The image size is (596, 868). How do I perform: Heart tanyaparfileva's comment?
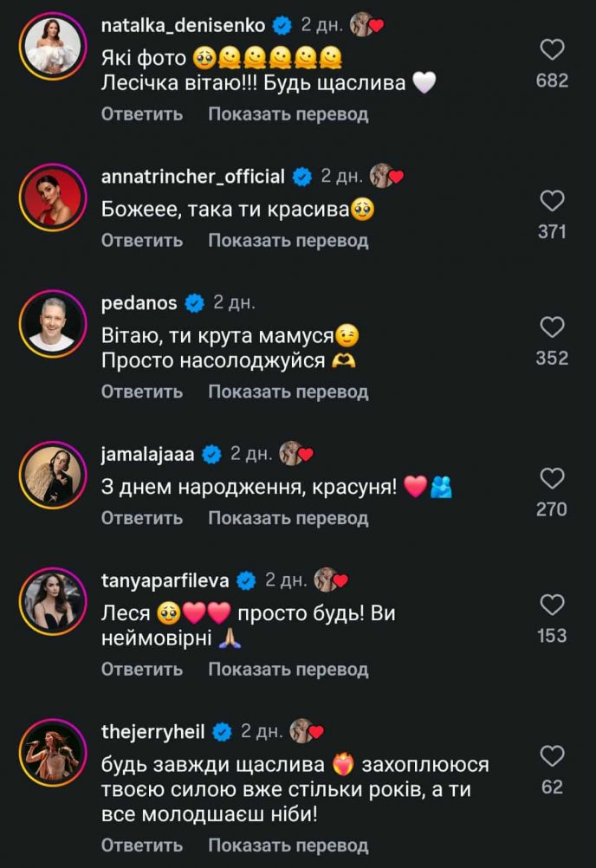point(552,605)
